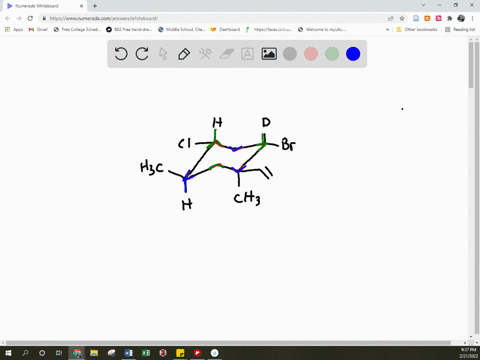Image resolution: width=480 pixels, height=360 pixels.
Task: Open the Extensions puzzle icon
Action: [x=450, y=18]
